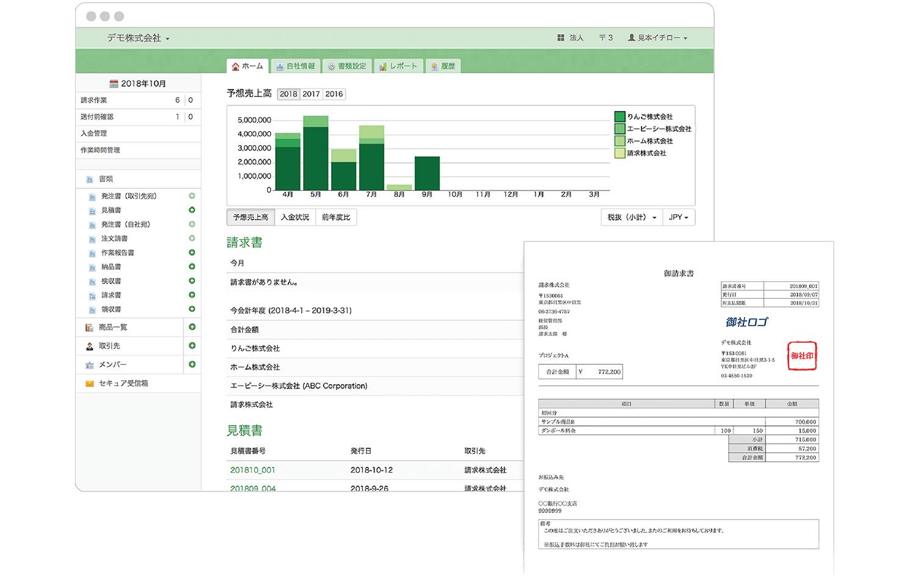Click the 2018-10-12 issue date cell
Viewport: 905px width, 588px height.
[x=371, y=470]
